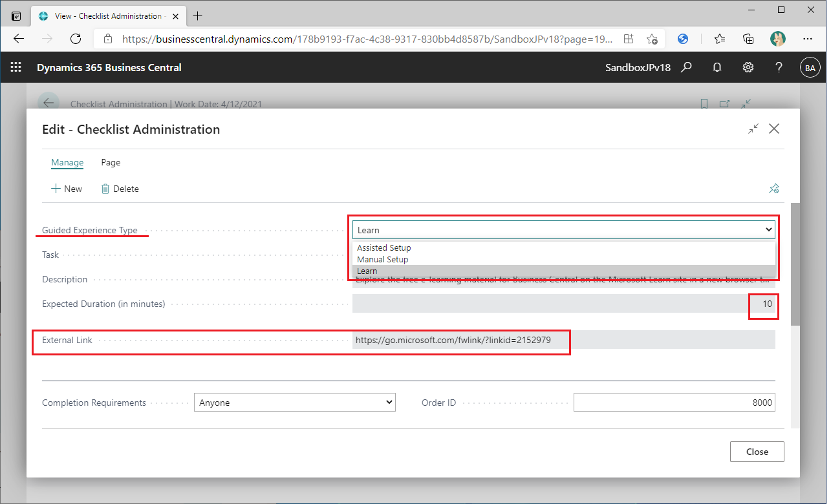Screen dimensions: 831x504
Task: Open the Manage menu
Action: (x=67, y=162)
